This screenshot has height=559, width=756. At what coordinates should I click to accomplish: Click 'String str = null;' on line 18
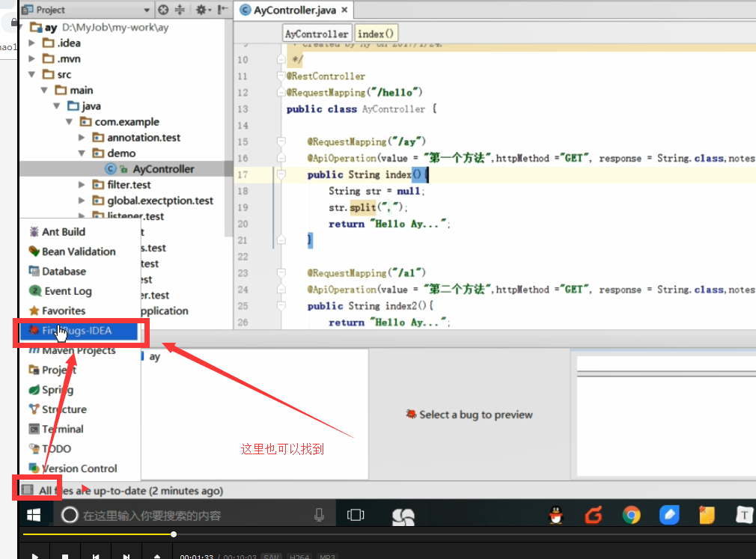tap(377, 192)
